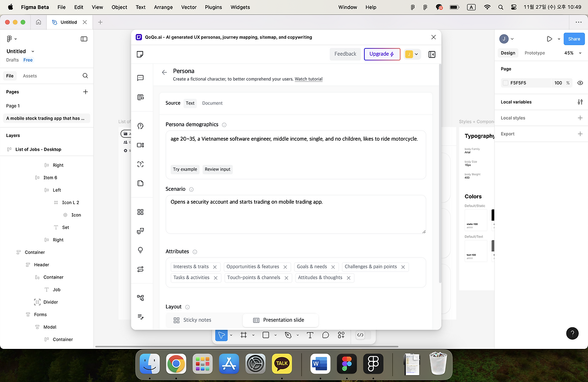Viewport: 588px width, 382px height.
Task: Open the Plugins menu in menu bar
Action: [x=213, y=7]
